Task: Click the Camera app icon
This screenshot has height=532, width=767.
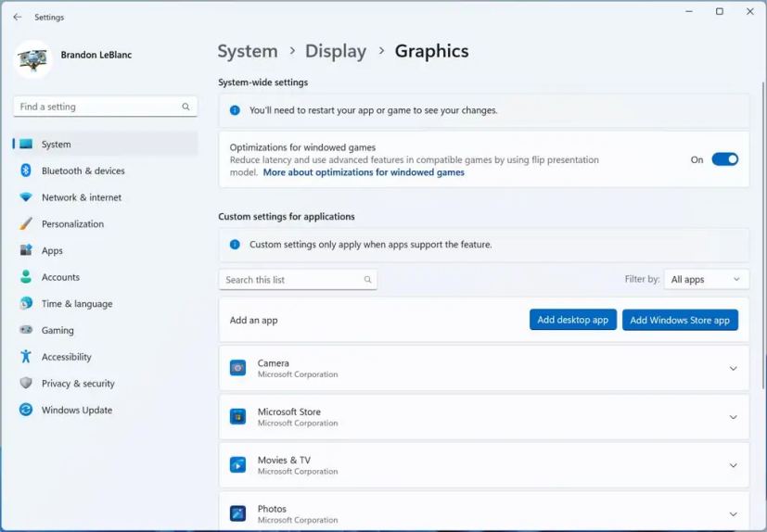Action: (x=238, y=368)
